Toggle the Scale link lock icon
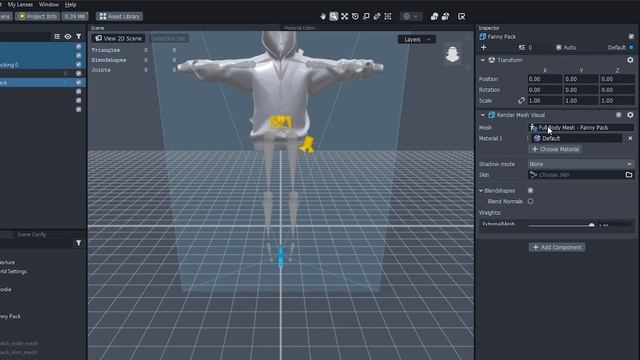Screen dimensions: 640x360 [x=521, y=100]
